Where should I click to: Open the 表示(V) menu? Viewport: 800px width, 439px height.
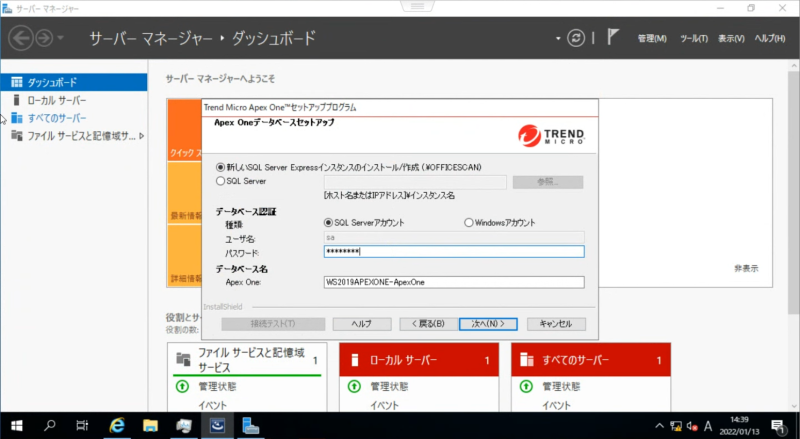(x=731, y=38)
